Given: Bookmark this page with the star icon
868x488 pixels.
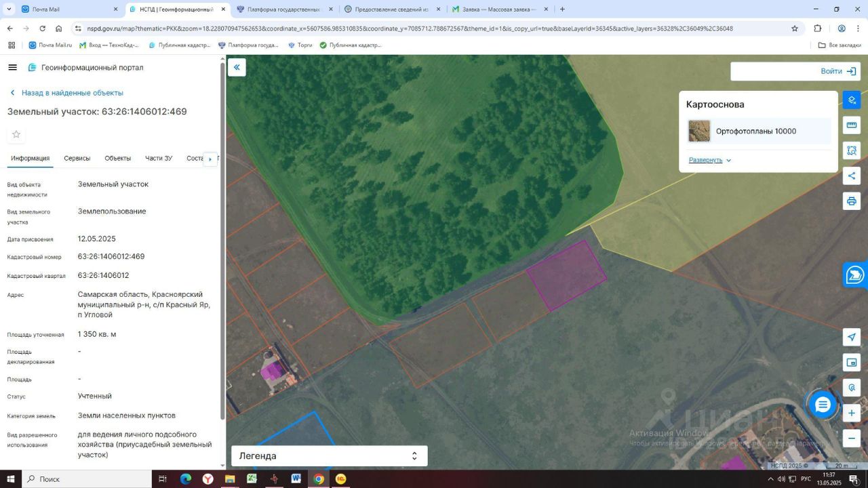Looking at the screenshot, I should pos(795,28).
